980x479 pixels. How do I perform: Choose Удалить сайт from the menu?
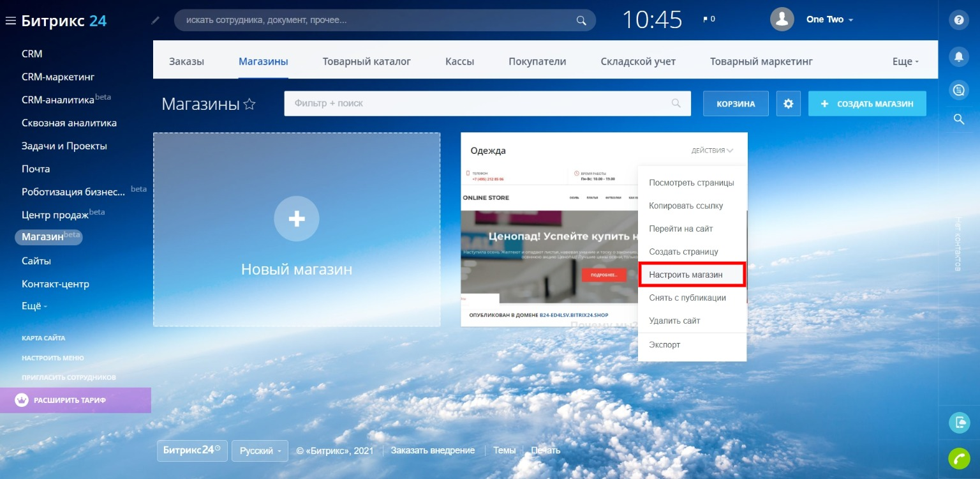(692, 321)
